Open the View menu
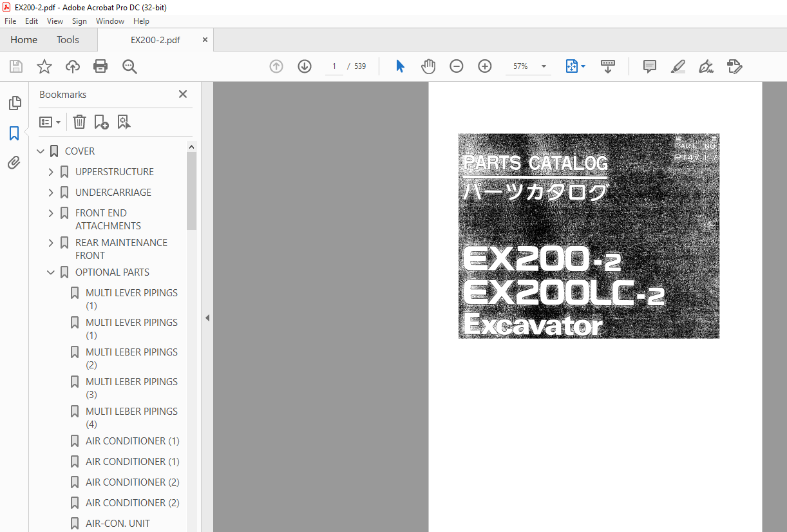 [55, 21]
